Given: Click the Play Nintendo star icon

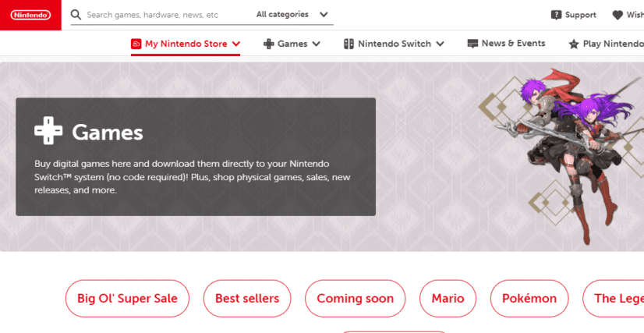Looking at the screenshot, I should click(574, 44).
